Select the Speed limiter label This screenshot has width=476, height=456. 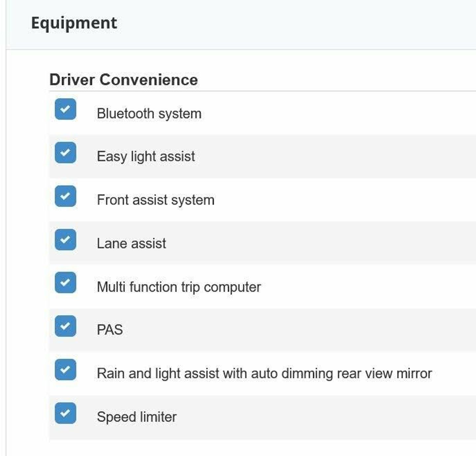coord(137,417)
